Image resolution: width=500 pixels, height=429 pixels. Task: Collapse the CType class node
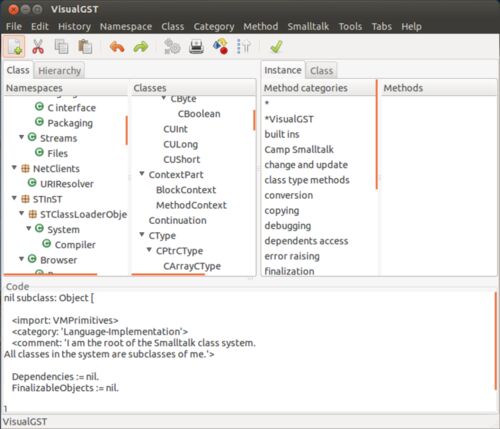click(142, 235)
